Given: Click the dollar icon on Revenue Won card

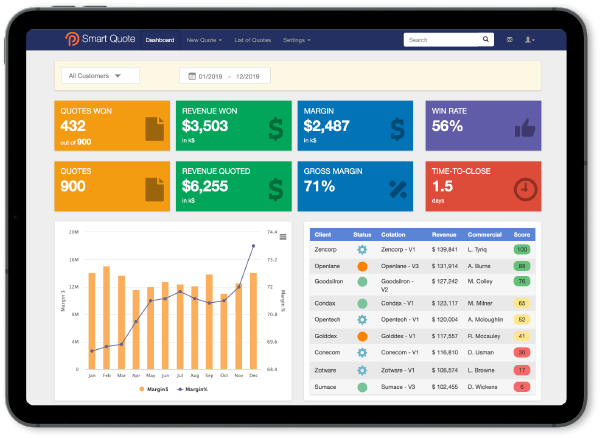Looking at the screenshot, I should coord(276,129).
